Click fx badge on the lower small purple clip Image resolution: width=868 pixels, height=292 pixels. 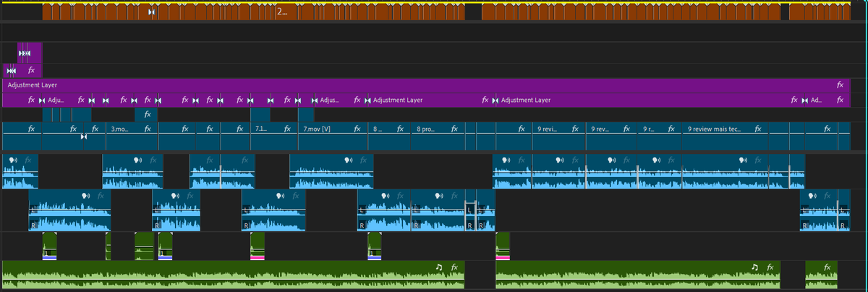31,71
